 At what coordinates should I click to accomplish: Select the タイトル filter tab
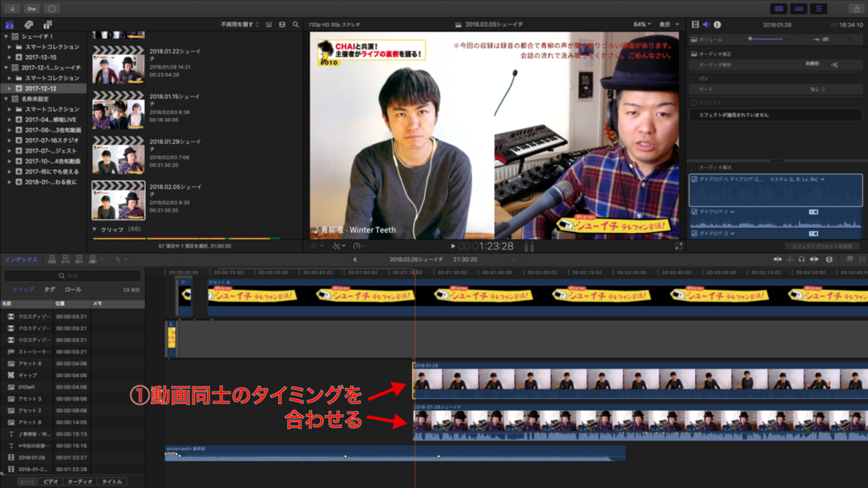[112, 482]
